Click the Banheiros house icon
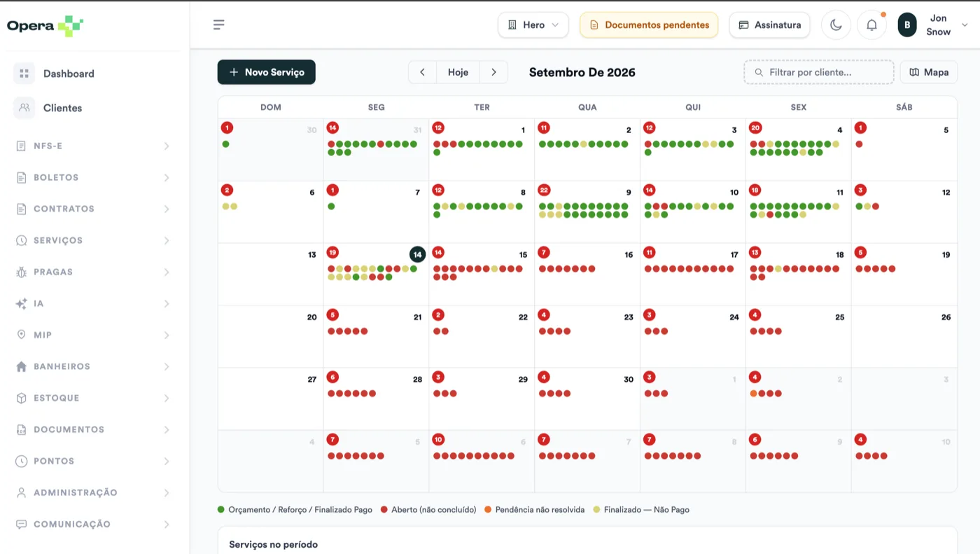The height and width of the screenshot is (554, 980). [21, 367]
